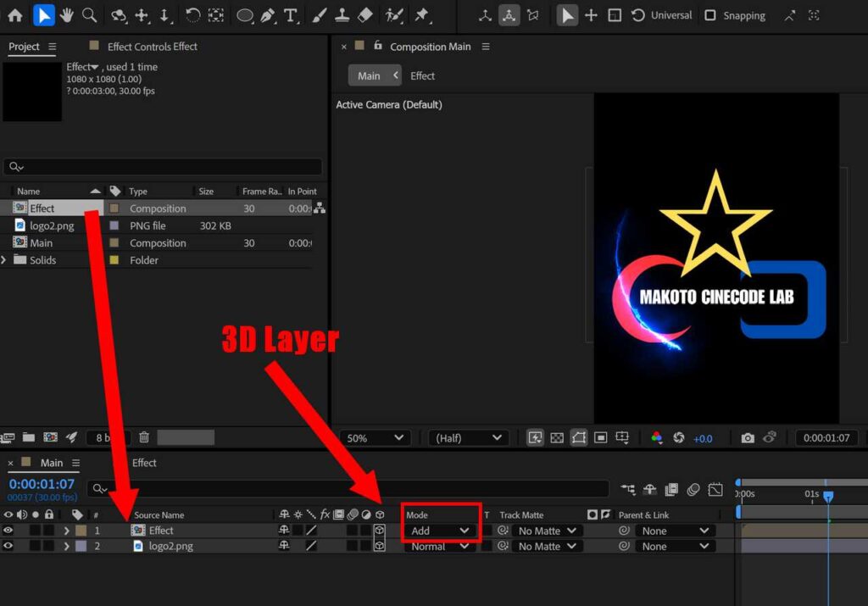Open the (Half) resolution dropdown

[468, 437]
